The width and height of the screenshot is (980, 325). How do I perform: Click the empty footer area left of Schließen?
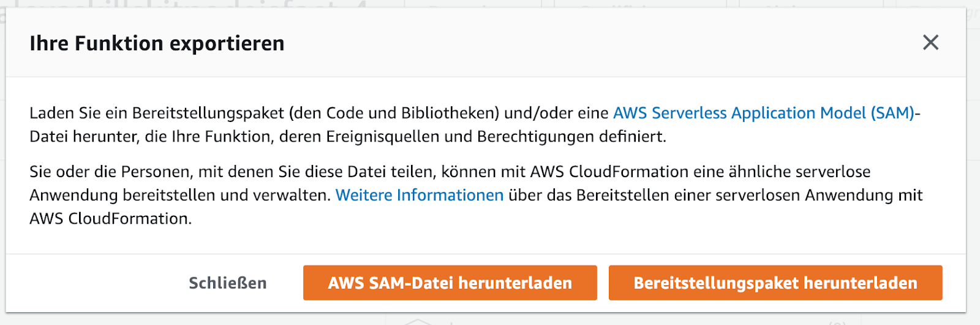pyautogui.click(x=92, y=283)
